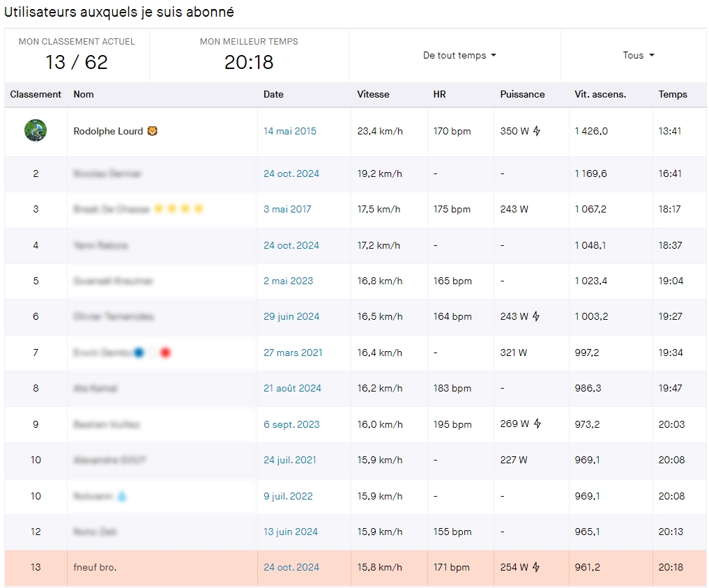Click the power meter bolt icon beside 350 W
The height and width of the screenshot is (588, 709).
(537, 131)
